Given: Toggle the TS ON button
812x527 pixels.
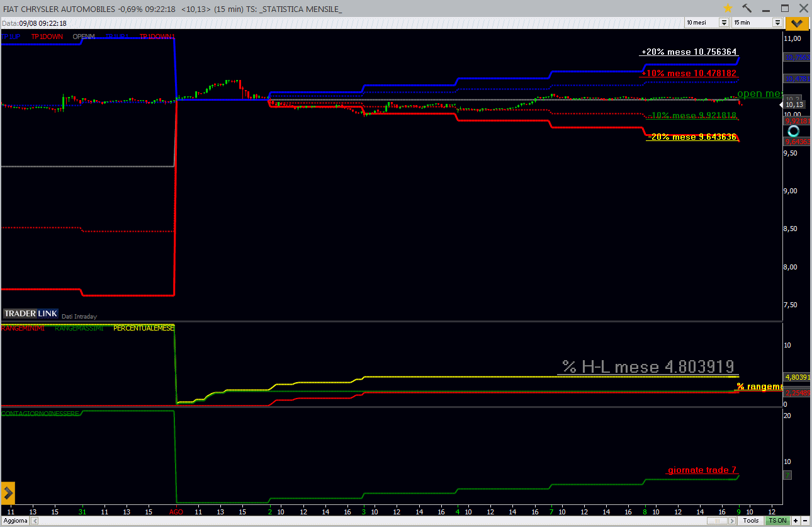Looking at the screenshot, I should 777,521.
